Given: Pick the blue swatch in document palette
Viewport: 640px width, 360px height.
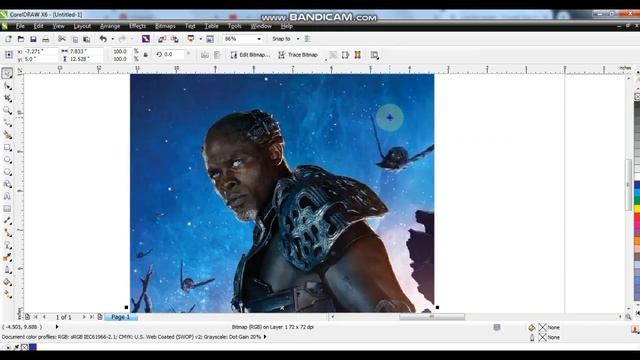Looking at the screenshot, I should pyautogui.click(x=33, y=347).
